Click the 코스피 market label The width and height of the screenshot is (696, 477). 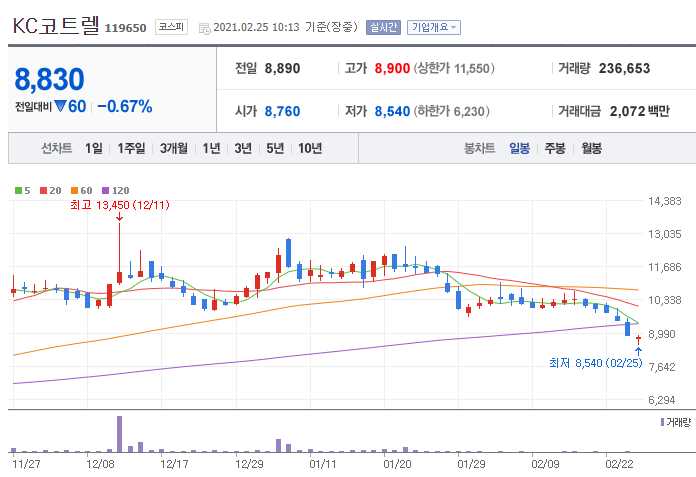(171, 27)
